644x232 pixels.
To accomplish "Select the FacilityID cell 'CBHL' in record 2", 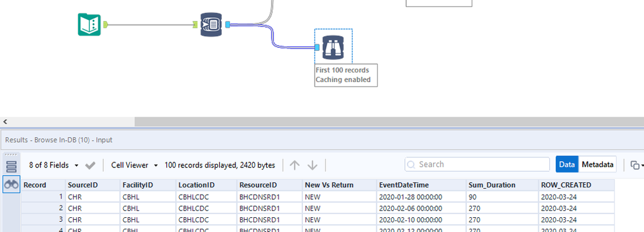I will click(148, 209).
